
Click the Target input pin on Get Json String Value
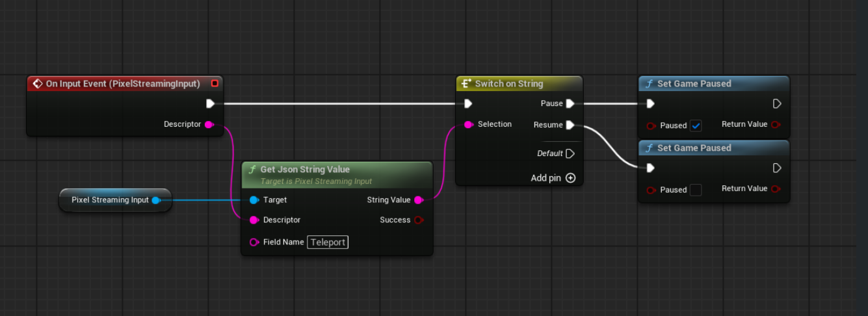[x=254, y=200]
